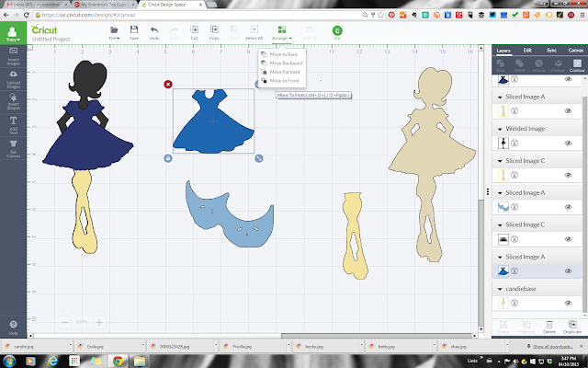Open the Tracy account dropdown
The image size is (588, 368).
pyautogui.click(x=13, y=34)
